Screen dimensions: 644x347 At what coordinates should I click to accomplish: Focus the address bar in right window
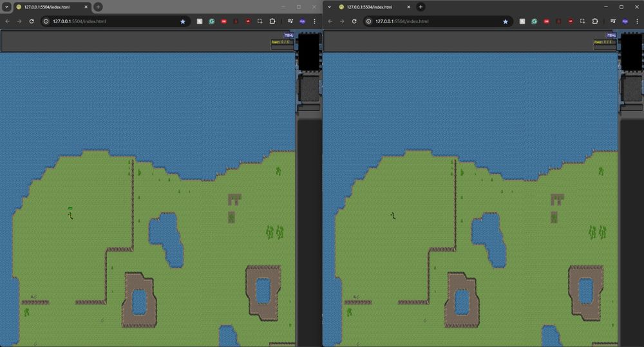tap(438, 21)
